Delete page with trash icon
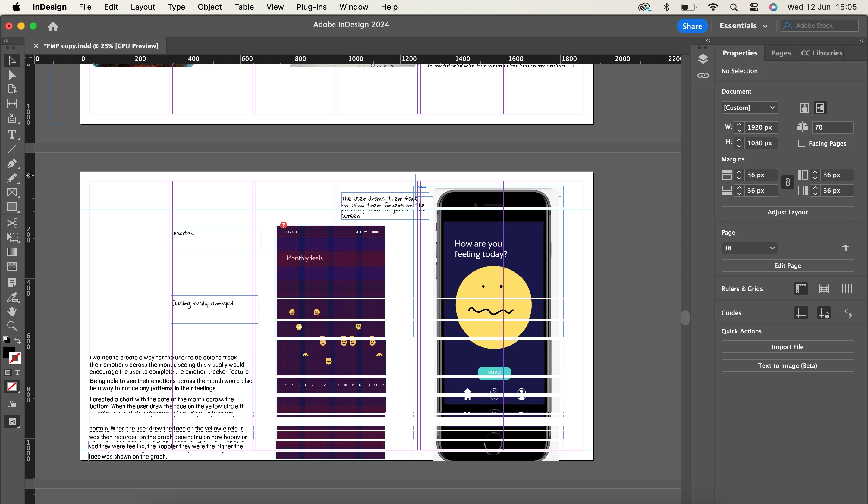Screen dimensions: 868x504 point(845,249)
